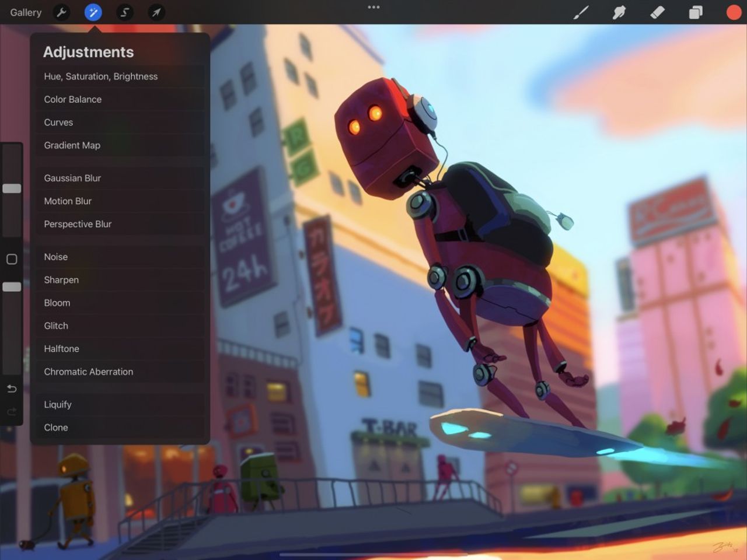This screenshot has height=560, width=747.
Task: Select the Adjustments magic wand tool
Action: coord(93,12)
